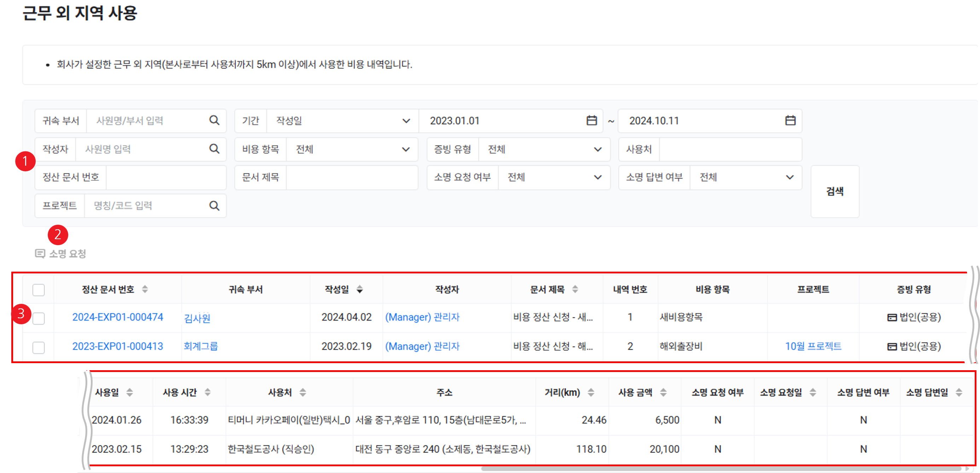The width and height of the screenshot is (980, 473).
Task: Sort by 거리(km) column arrows
Action: 591,392
